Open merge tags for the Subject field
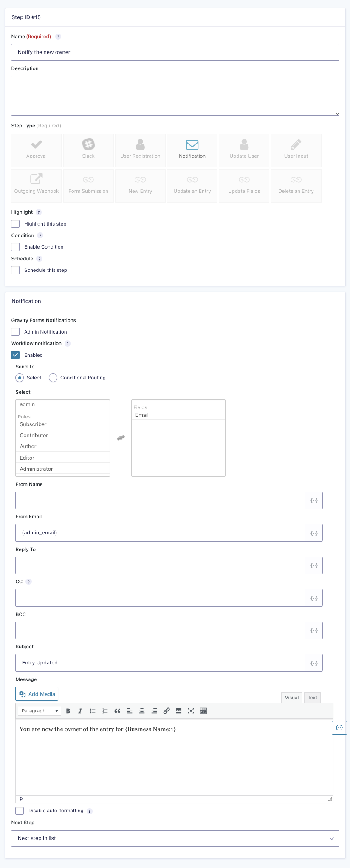Viewport: 350px width, 868px height. 314,663
